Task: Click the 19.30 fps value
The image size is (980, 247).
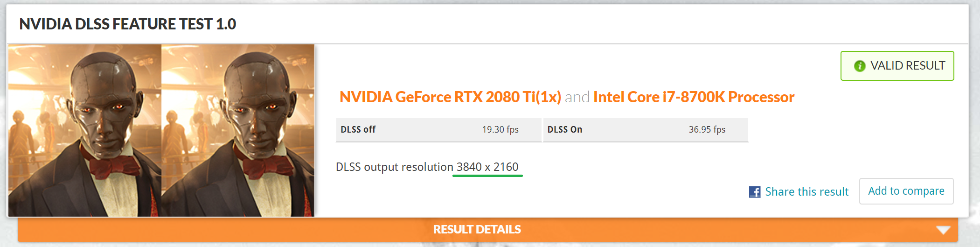Action: 500,130
